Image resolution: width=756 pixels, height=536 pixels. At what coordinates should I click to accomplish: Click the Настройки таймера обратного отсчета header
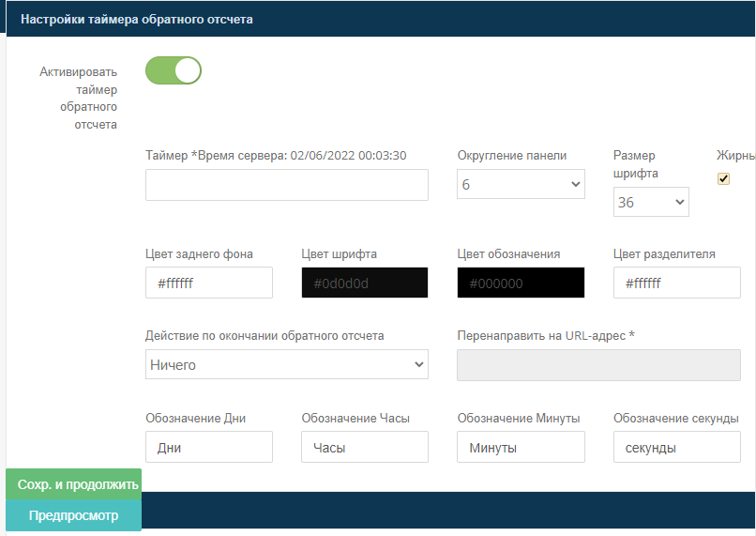pos(136,19)
